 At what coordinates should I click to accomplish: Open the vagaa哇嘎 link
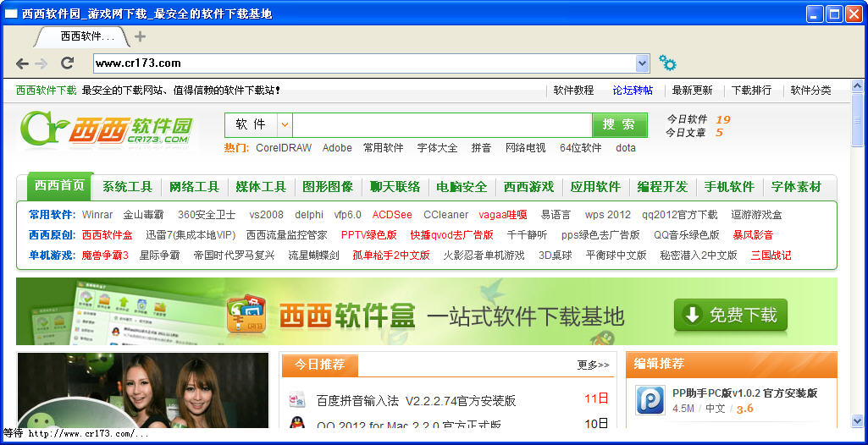click(x=503, y=215)
